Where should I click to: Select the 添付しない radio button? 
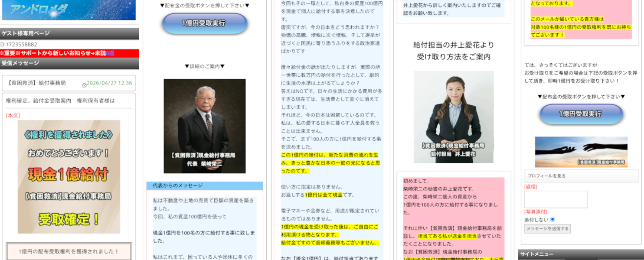(x=552, y=219)
